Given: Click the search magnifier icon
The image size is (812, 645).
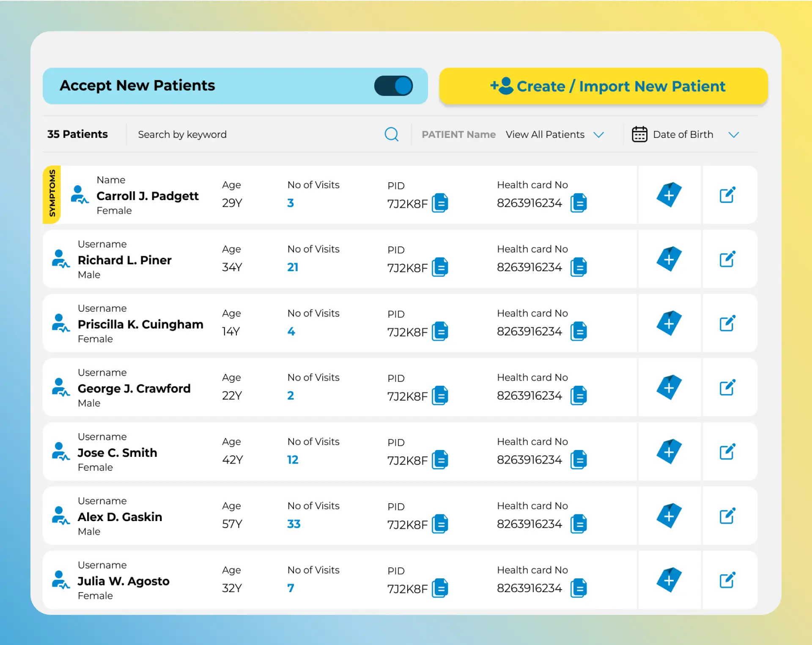Looking at the screenshot, I should [x=391, y=134].
